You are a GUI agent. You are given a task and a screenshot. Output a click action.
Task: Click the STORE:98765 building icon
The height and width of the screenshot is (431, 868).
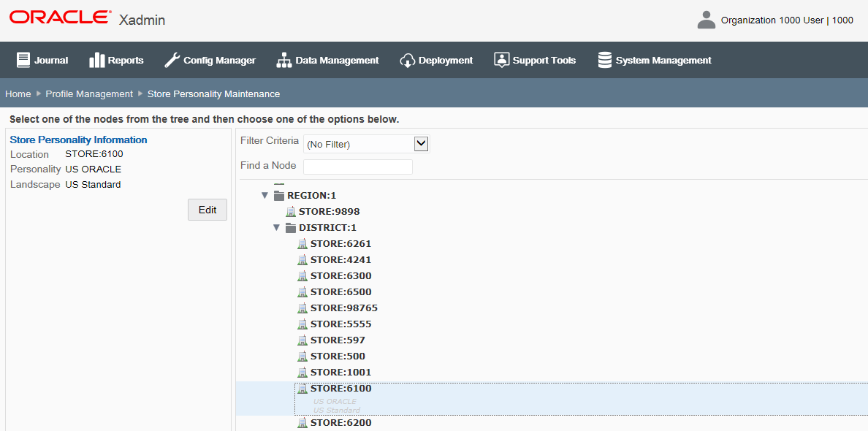click(302, 308)
